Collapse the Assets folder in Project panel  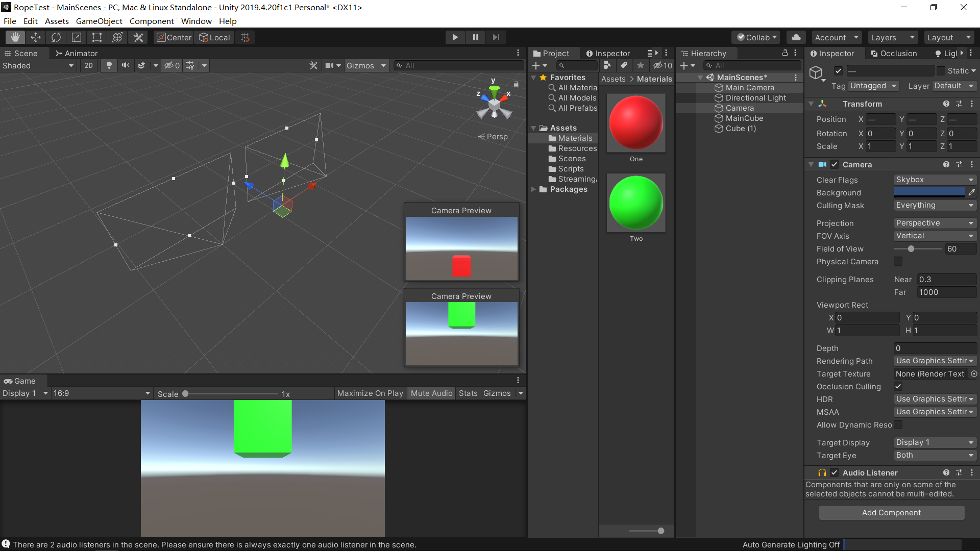(534, 128)
